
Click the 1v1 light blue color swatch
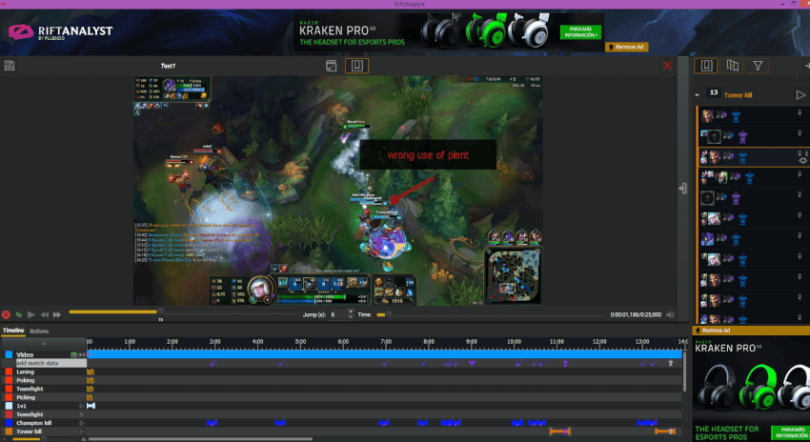[9, 406]
